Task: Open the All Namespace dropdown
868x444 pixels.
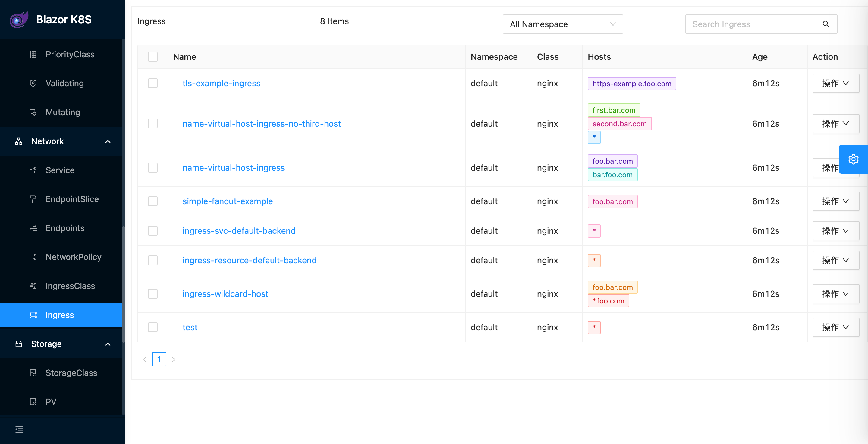Action: 562,24
